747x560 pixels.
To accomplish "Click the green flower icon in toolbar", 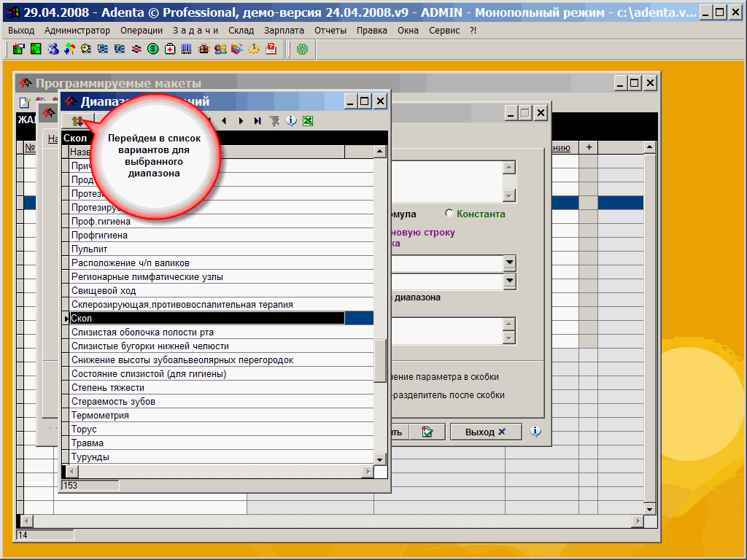I will click(302, 50).
